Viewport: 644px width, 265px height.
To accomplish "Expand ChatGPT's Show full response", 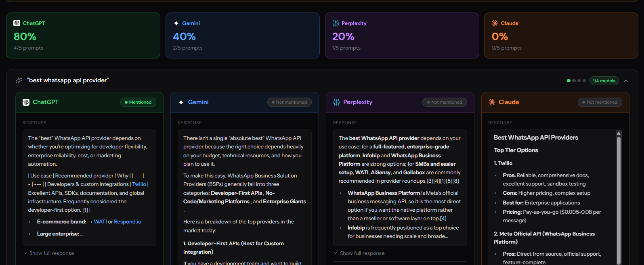I will coord(48,253).
